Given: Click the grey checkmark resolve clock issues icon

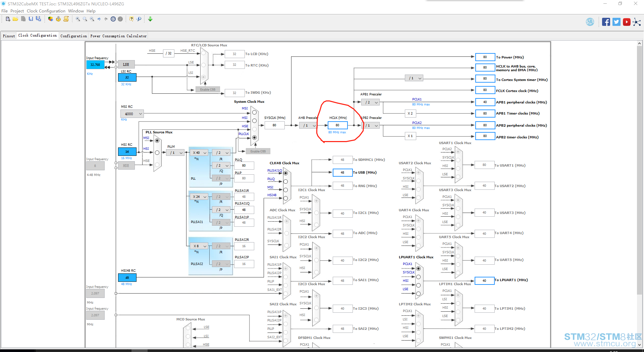Looking at the screenshot, I should tap(120, 19).
